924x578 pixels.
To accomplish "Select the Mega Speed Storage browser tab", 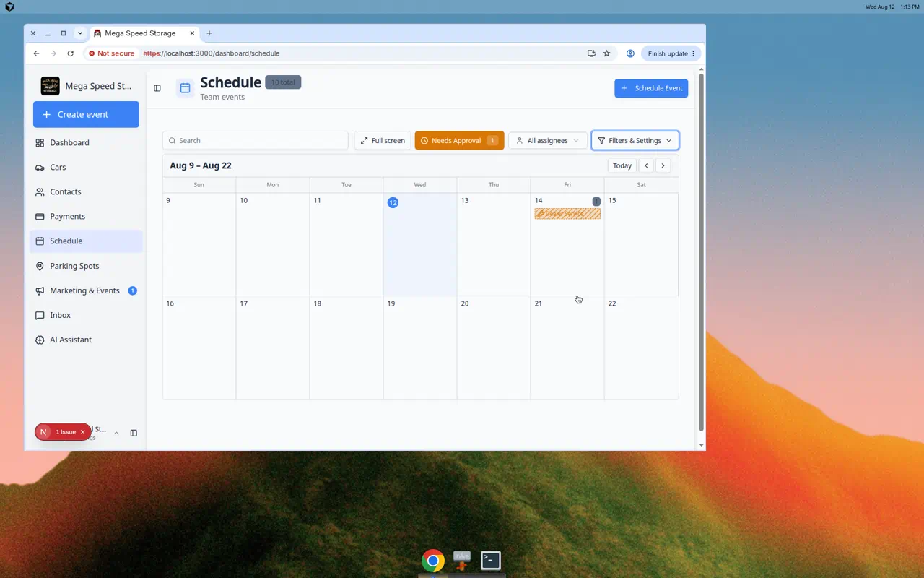I will point(144,33).
